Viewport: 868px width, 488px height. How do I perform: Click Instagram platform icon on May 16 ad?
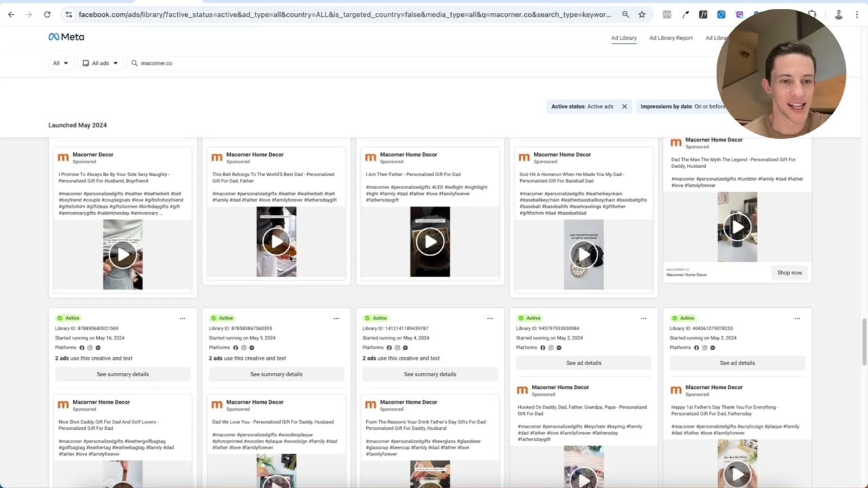(90, 348)
